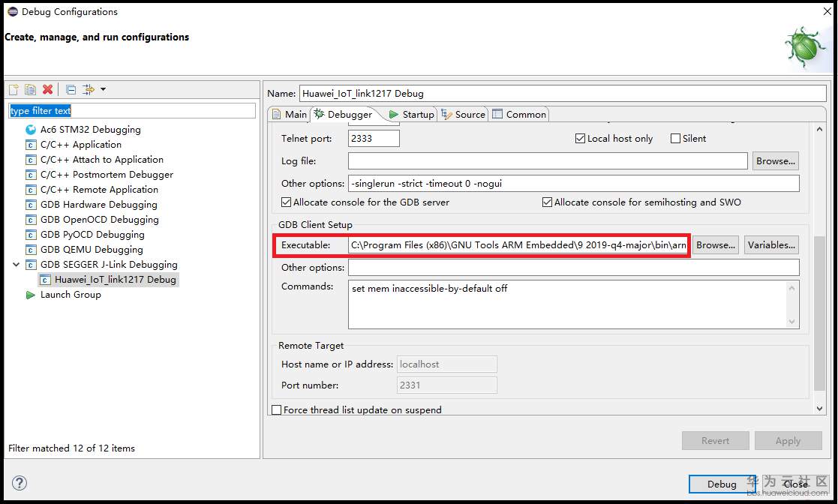This screenshot has width=838, height=504.
Task: Select GDB OpenOCD Debugging entry
Action: pyautogui.click(x=100, y=219)
